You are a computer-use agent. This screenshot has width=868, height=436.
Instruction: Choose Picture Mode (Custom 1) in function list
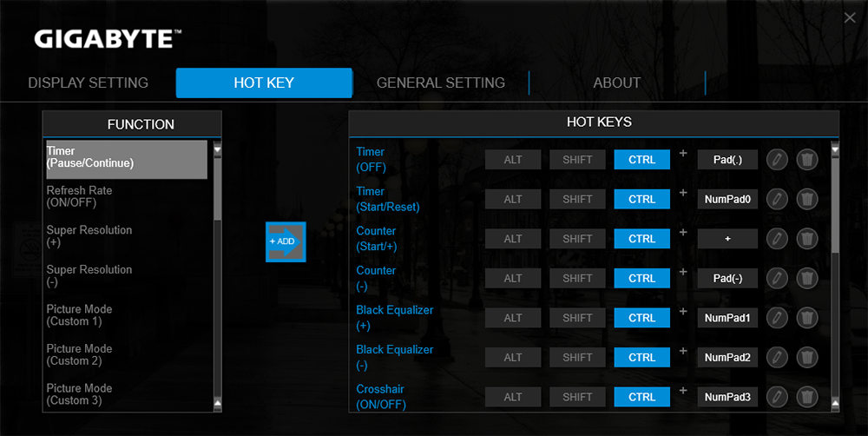pos(79,315)
